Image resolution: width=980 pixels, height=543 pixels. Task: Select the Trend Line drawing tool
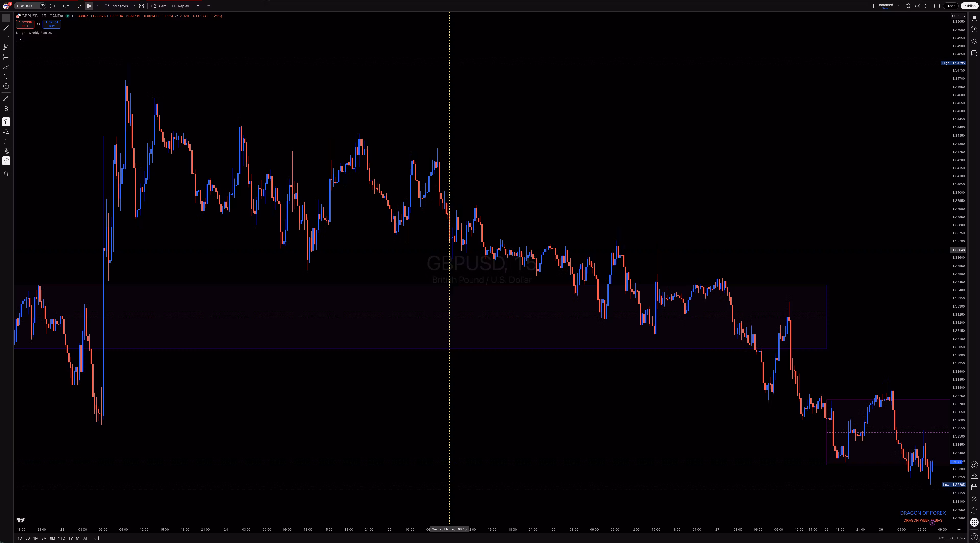[x=6, y=28]
